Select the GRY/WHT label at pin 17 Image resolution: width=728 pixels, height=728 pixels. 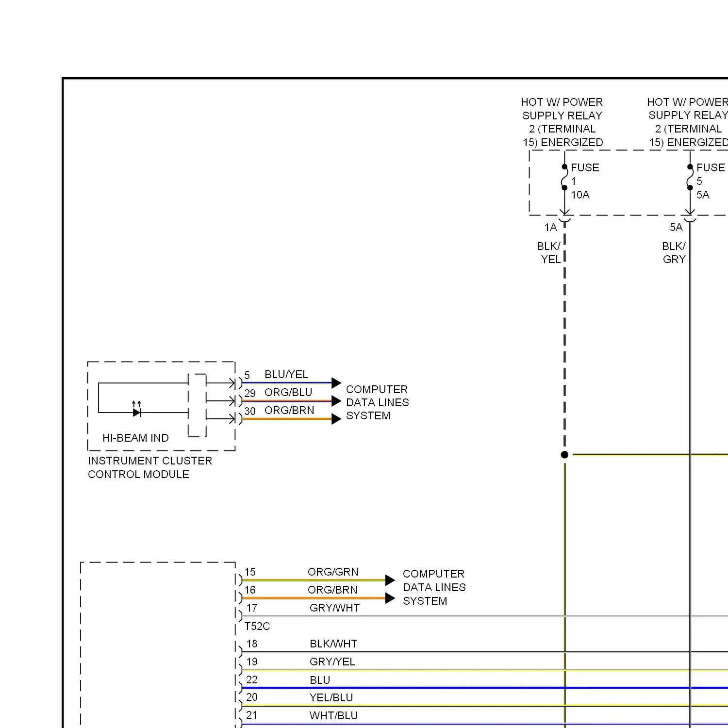334,608
